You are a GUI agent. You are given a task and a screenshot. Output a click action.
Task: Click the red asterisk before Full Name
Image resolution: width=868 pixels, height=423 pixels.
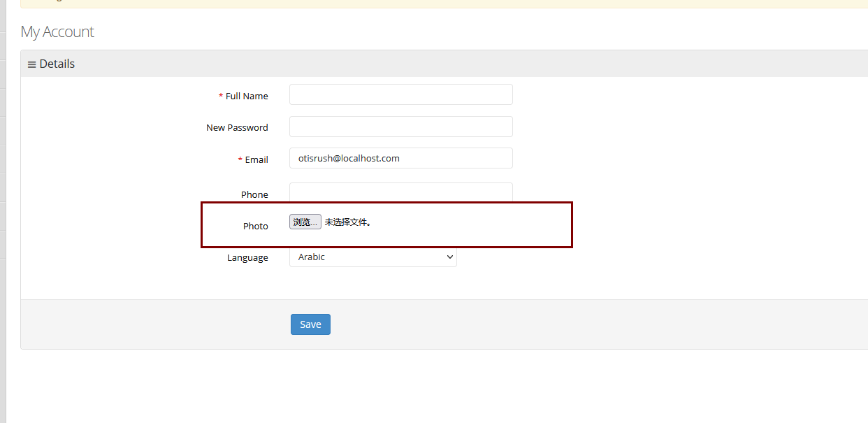coord(221,96)
